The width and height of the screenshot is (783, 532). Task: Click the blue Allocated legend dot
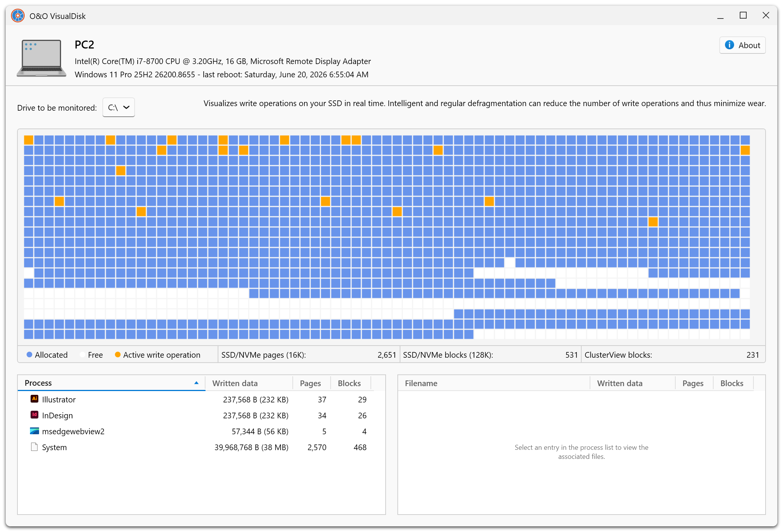pos(29,355)
